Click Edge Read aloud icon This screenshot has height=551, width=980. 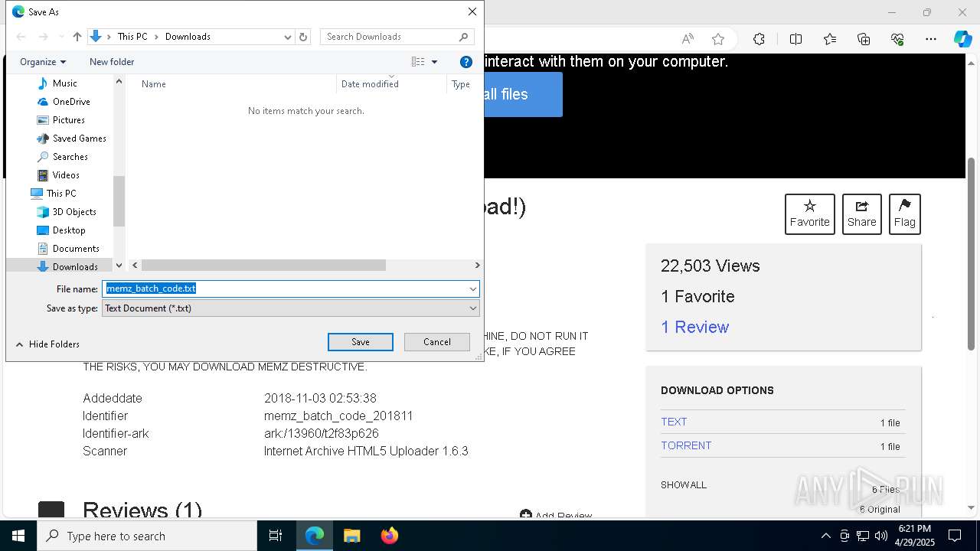tap(688, 39)
